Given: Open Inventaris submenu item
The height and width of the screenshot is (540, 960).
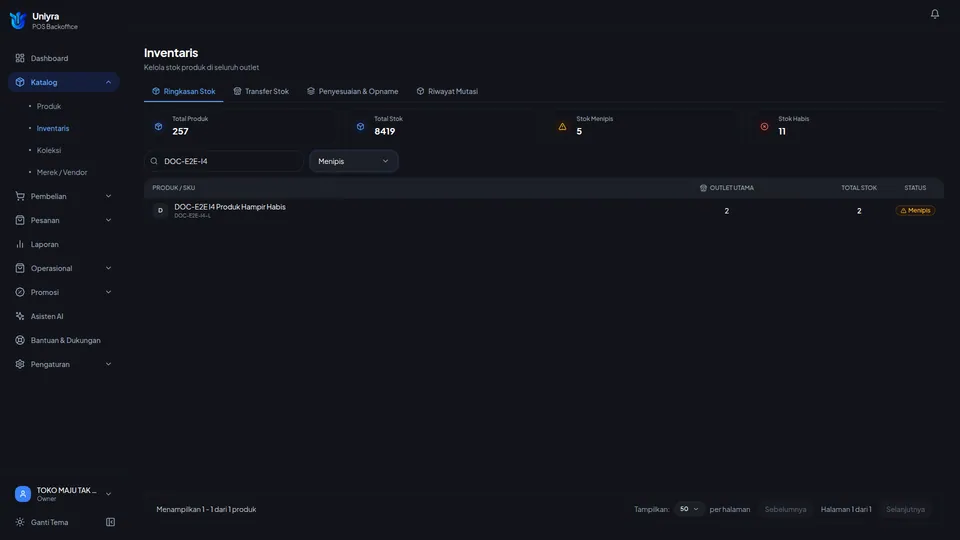Looking at the screenshot, I should (x=53, y=128).
